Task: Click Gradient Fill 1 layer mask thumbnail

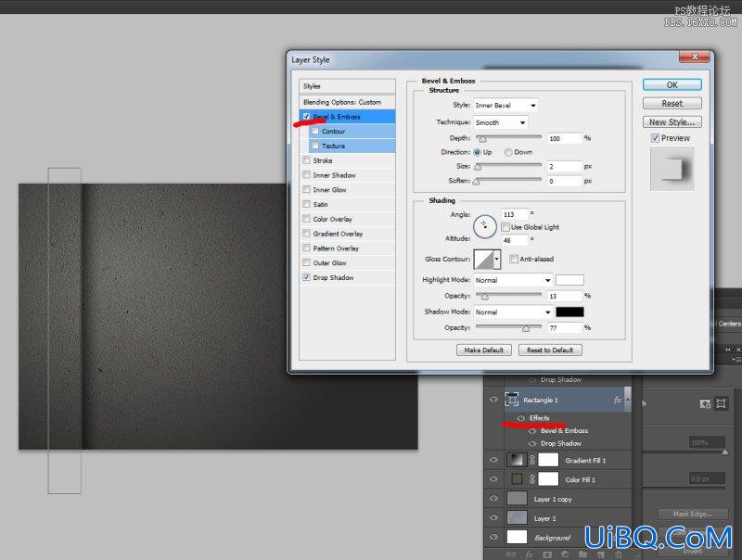Action: coord(548,460)
